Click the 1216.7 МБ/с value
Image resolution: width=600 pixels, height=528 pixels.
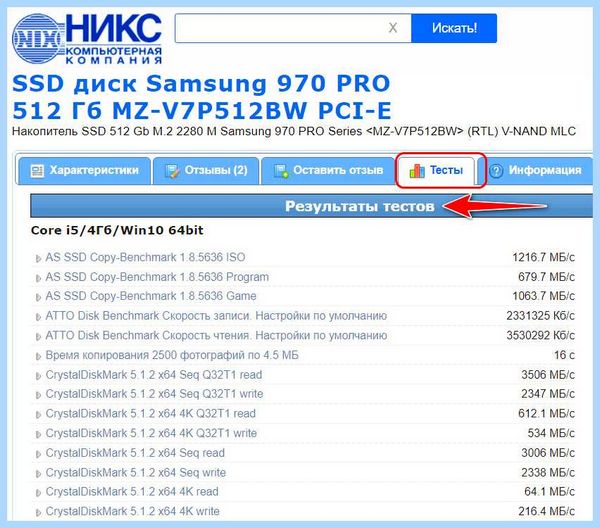[543, 257]
